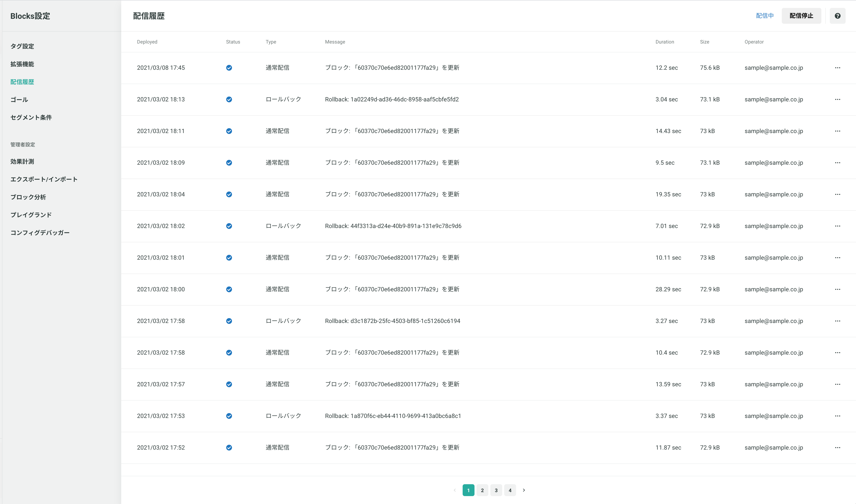The height and width of the screenshot is (504, 856).
Task: Click status checkmark on the 17:53 rollback row
Action: coord(229,416)
